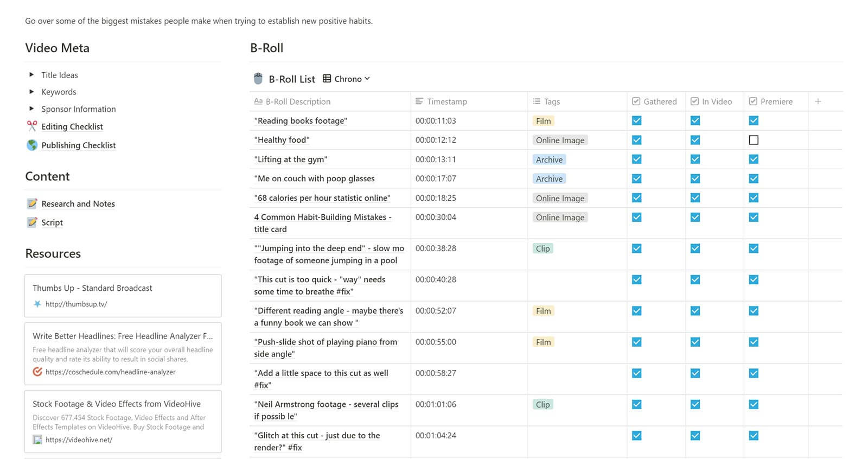Click the "Add a little space" description cell

tap(330, 379)
